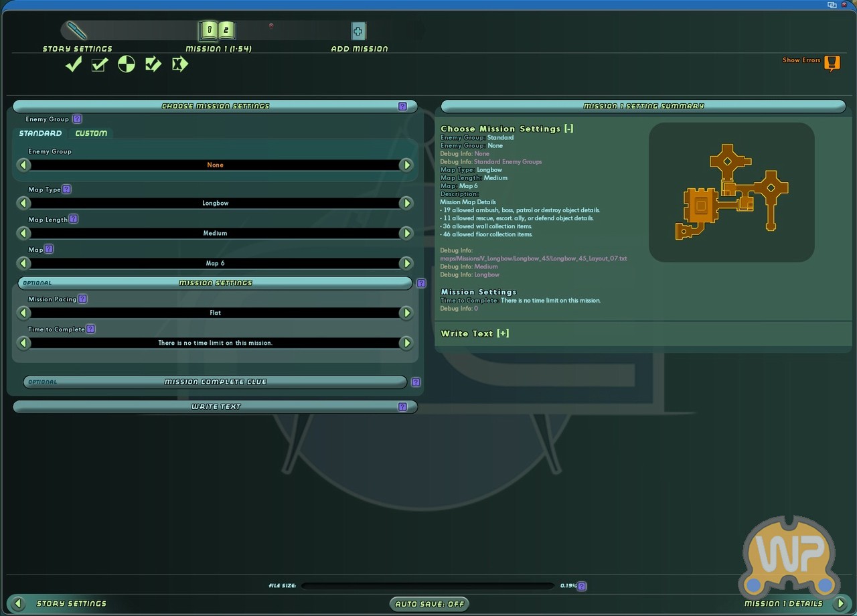Click the Show Errors warning icon

(x=832, y=63)
